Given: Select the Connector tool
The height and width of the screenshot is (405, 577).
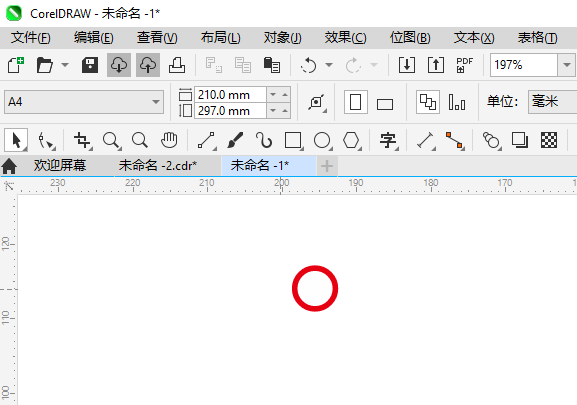Looking at the screenshot, I should pos(455,141).
